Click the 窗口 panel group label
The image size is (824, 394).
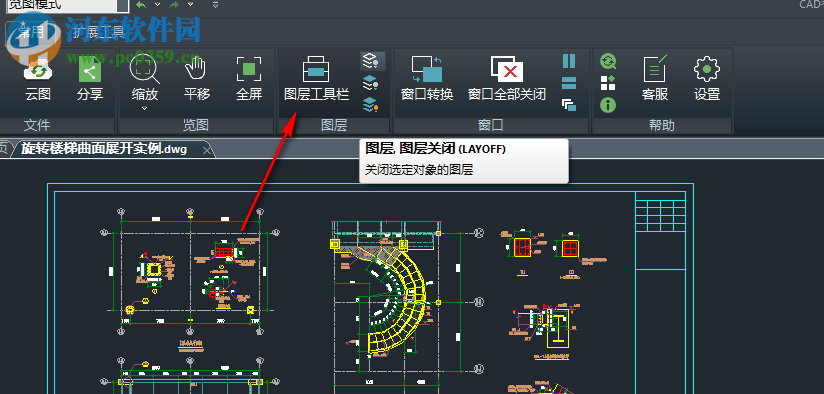(x=491, y=125)
